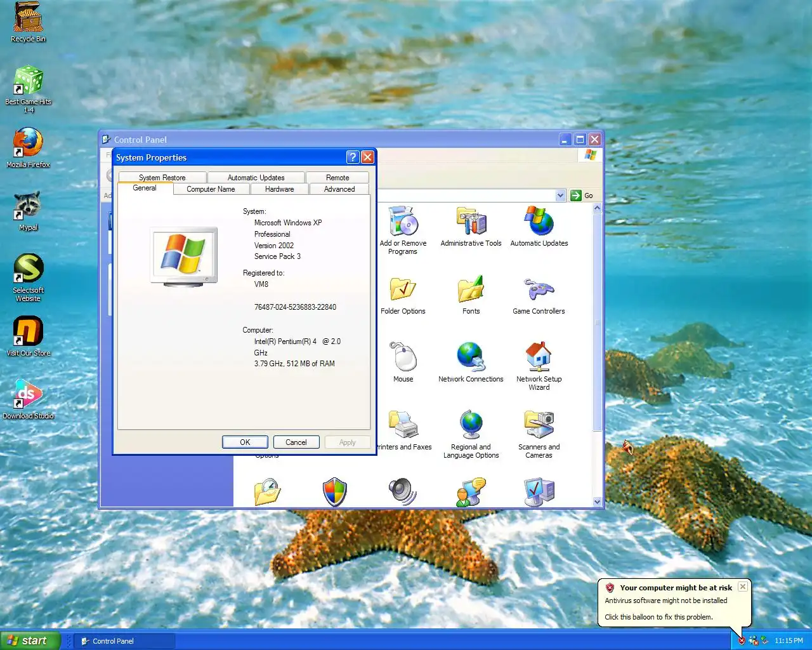Open the Start menu
The height and width of the screenshot is (650, 812).
[30, 640]
